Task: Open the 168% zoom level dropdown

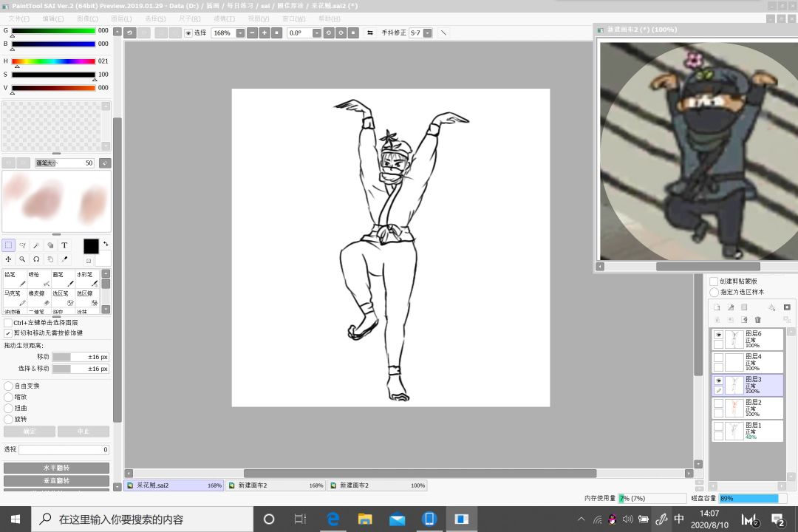Action: [240, 33]
